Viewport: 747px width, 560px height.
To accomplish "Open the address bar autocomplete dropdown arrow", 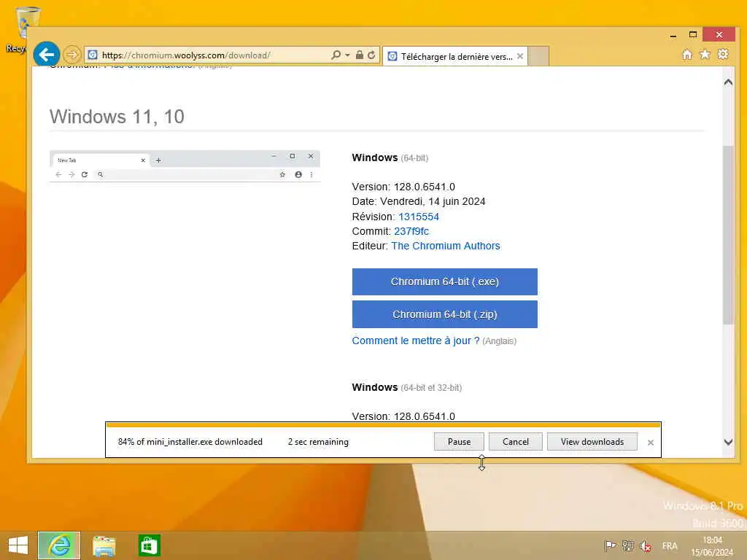I will coord(347,55).
